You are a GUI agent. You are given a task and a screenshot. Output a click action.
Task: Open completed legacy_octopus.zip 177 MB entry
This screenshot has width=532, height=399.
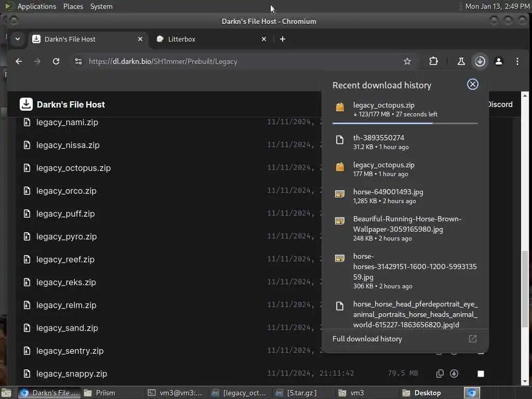405,169
